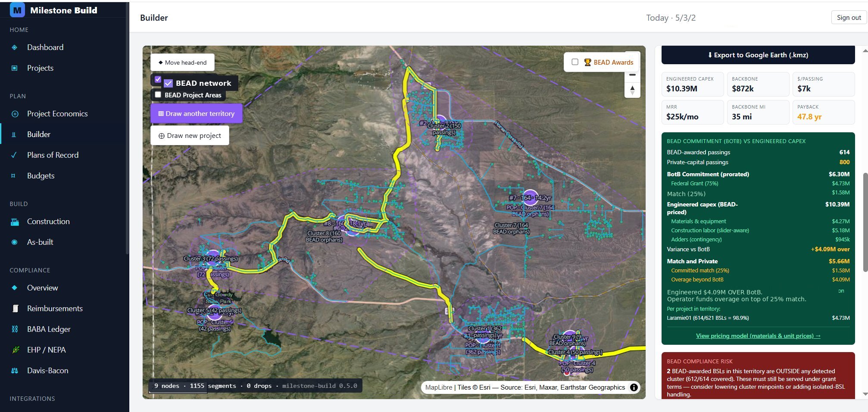Click the Plans of Record checkmark icon

point(14,155)
